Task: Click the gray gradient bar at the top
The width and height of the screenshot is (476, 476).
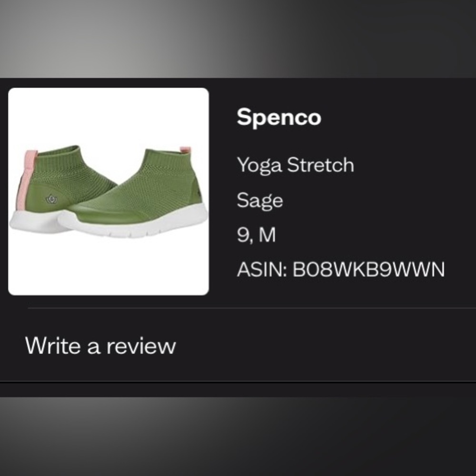Action: [x=238, y=38]
